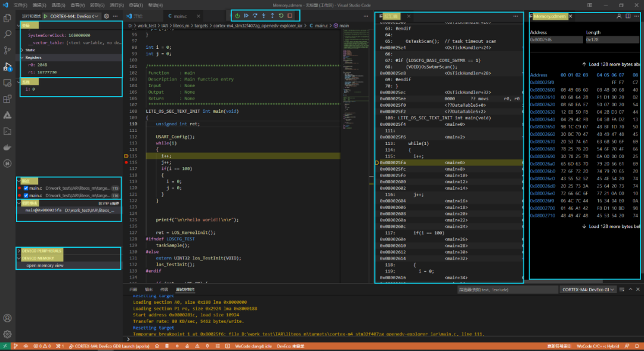Click liteos_m folder in breadcrumb
644x351 pixels.
pyautogui.click(x=181, y=26)
